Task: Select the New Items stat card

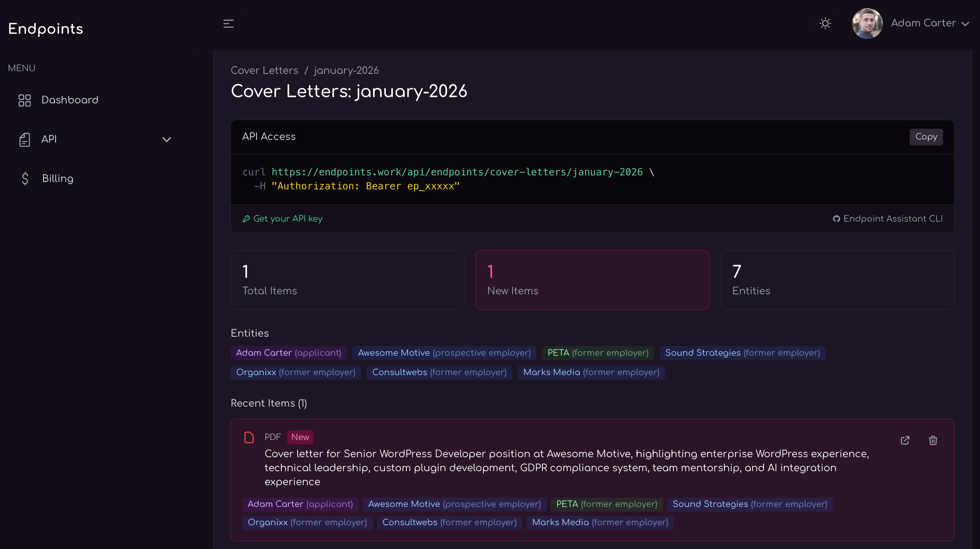Action: point(592,280)
